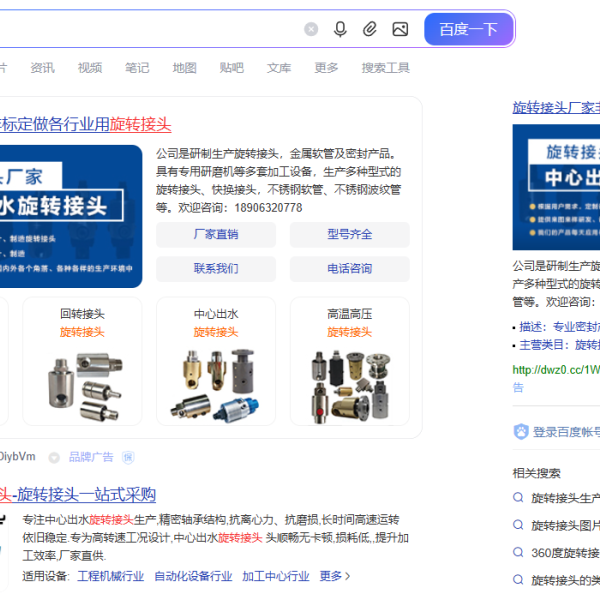The image size is (600, 600).
Task: Start voice search with the microphone icon
Action: pos(340,29)
